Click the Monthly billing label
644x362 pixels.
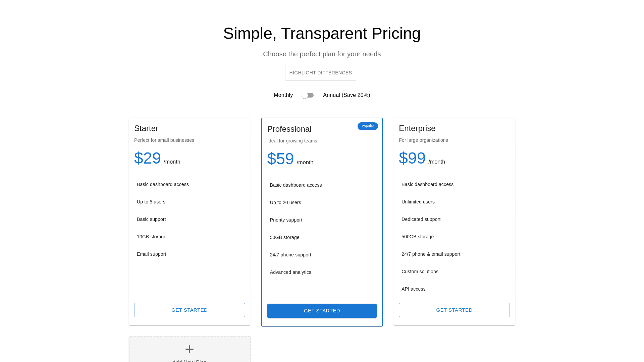pos(283,95)
